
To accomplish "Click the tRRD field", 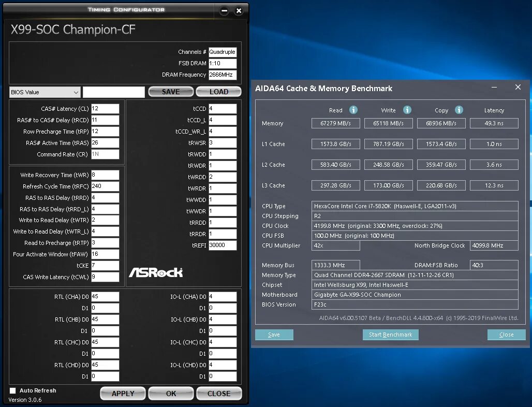I will point(105,198).
